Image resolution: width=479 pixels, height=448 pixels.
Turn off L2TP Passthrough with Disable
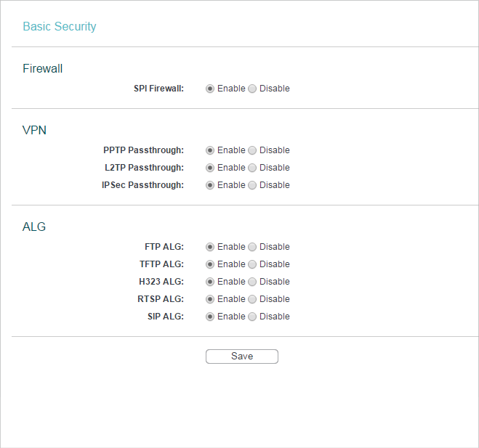point(252,168)
